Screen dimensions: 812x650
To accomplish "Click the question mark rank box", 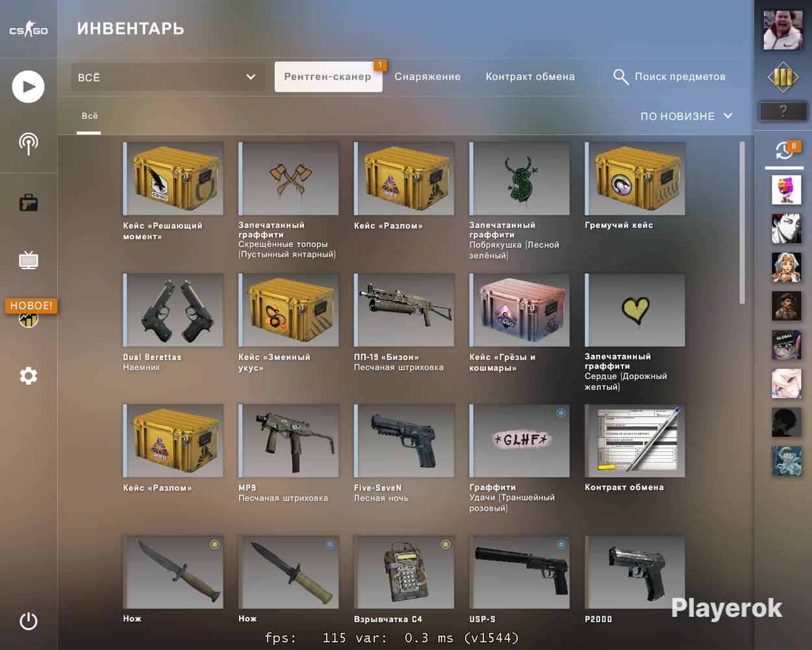I will 783,111.
